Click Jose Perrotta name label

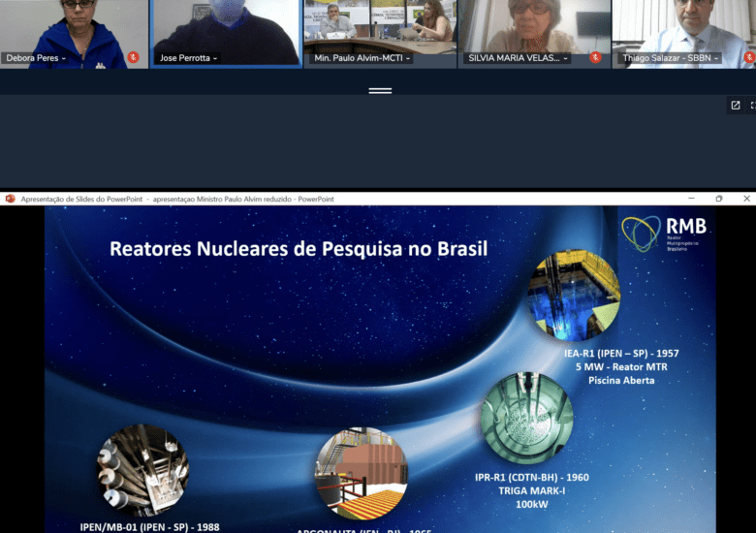185,58
